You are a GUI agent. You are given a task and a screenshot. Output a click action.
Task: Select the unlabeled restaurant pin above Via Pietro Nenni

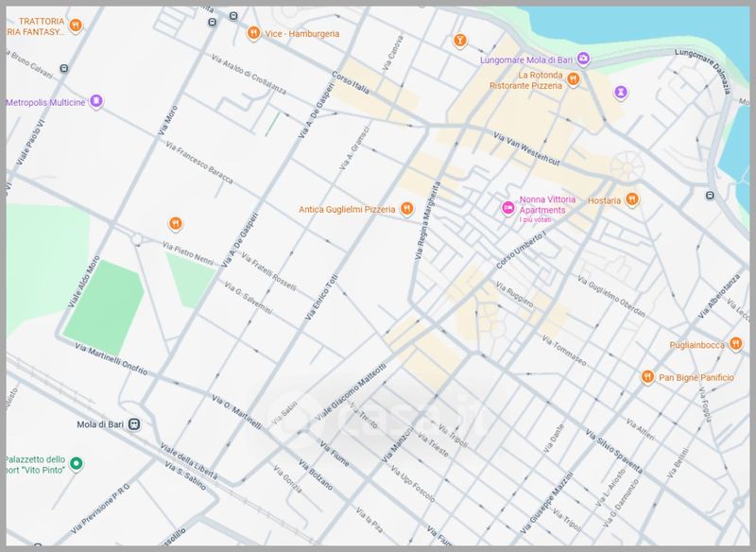coord(175,224)
